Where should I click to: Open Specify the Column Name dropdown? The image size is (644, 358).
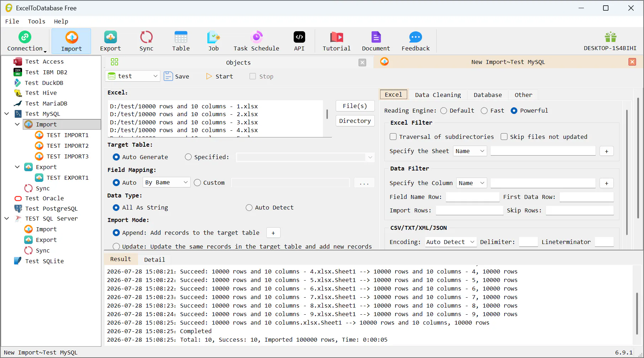click(x=472, y=183)
